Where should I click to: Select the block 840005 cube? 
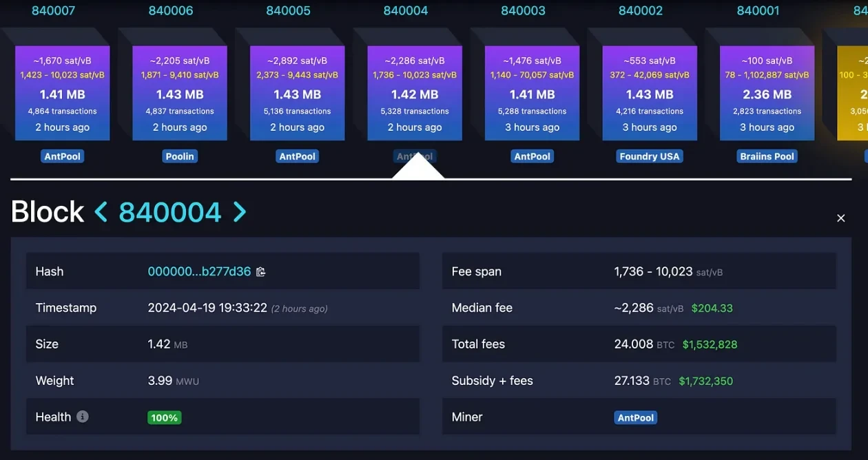(297, 93)
